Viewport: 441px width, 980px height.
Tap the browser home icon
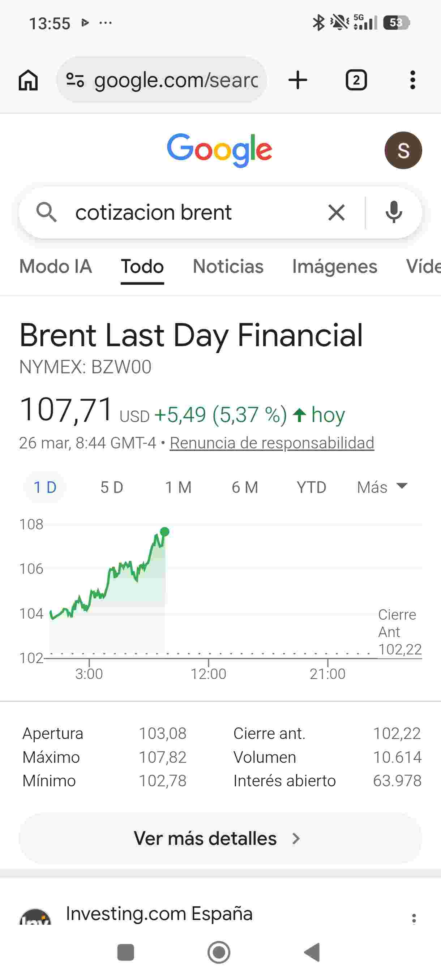(28, 80)
